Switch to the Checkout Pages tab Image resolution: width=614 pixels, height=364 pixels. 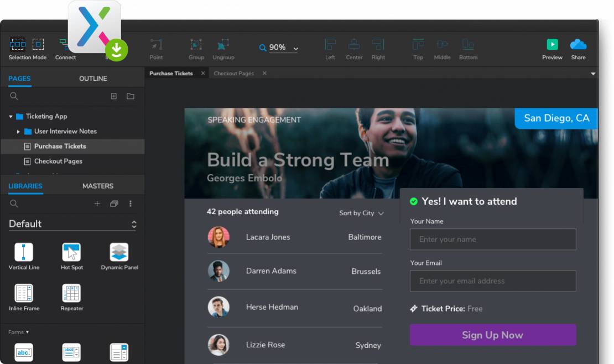(x=233, y=74)
